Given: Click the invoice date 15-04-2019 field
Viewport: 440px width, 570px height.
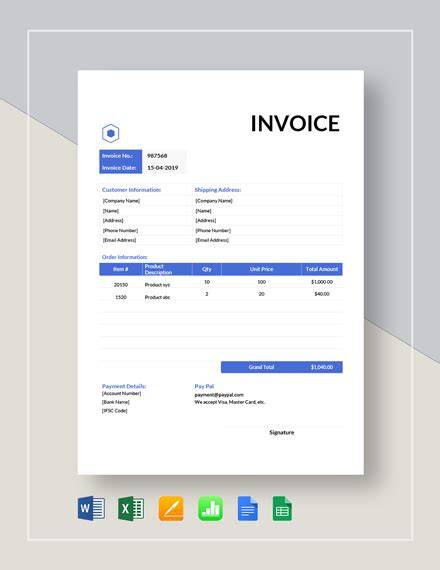Looking at the screenshot, I should pyautogui.click(x=165, y=168).
